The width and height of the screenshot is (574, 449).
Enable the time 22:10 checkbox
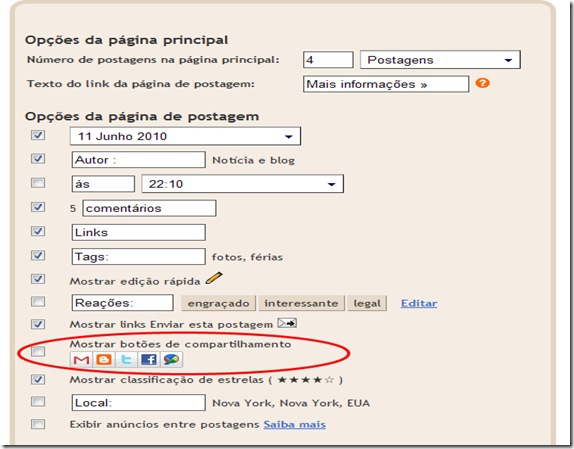pos(38,183)
